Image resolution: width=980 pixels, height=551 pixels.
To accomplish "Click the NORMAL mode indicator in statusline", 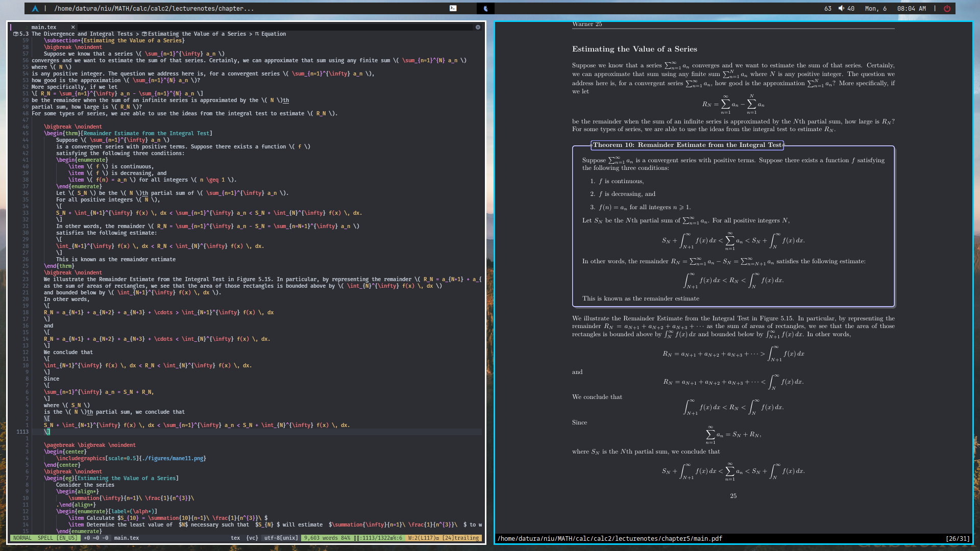I will click(22, 538).
